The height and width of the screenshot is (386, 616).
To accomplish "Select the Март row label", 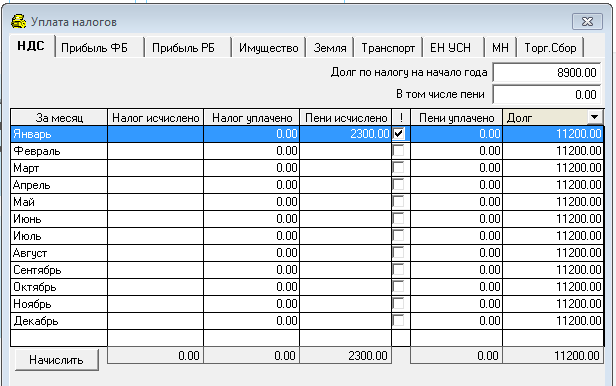I will tap(26, 168).
